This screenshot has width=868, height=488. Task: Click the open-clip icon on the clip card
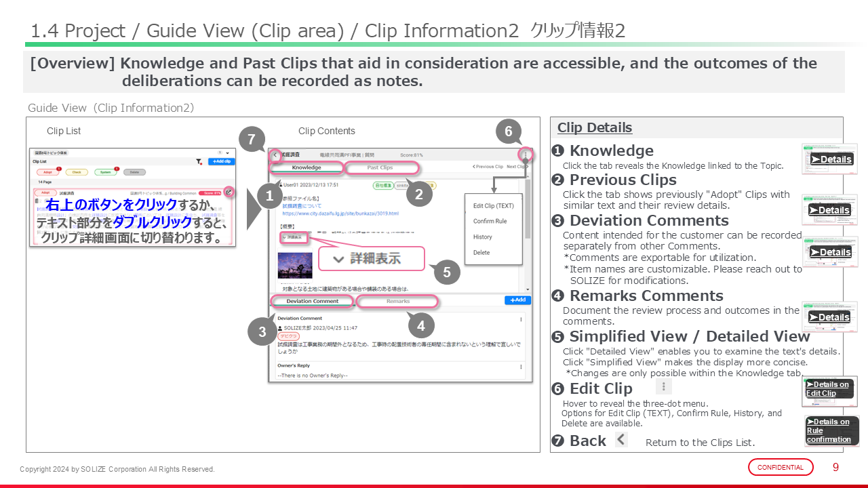pos(229,192)
